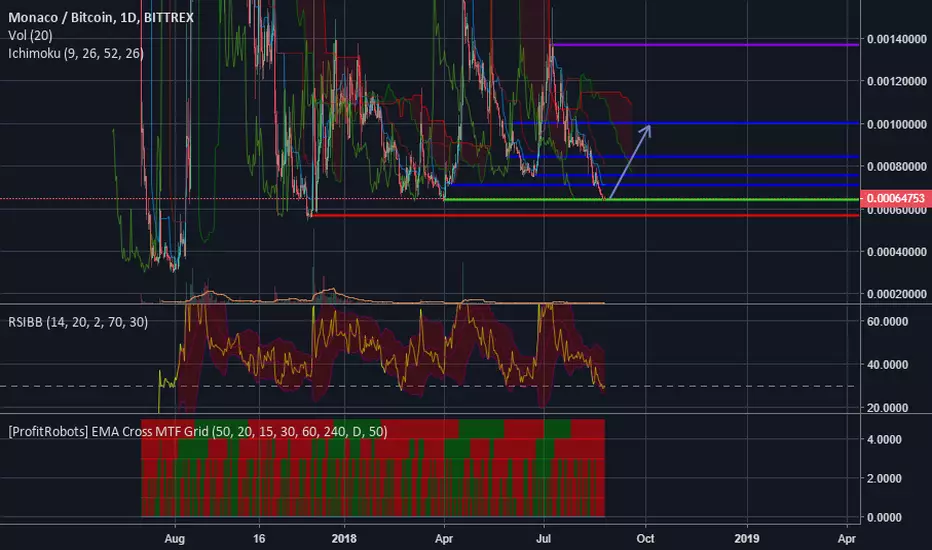Click the Jul label on time axis
The width and height of the screenshot is (932, 550).
click(x=543, y=538)
